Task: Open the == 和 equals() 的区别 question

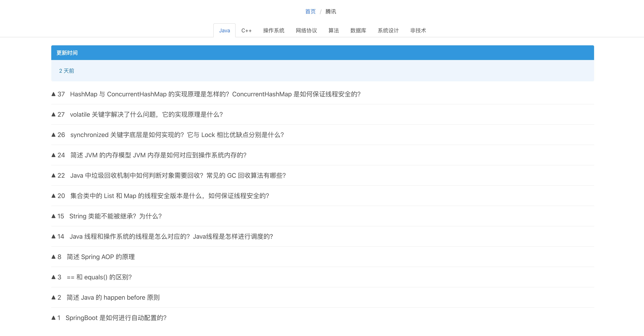Action: pyautogui.click(x=99, y=277)
